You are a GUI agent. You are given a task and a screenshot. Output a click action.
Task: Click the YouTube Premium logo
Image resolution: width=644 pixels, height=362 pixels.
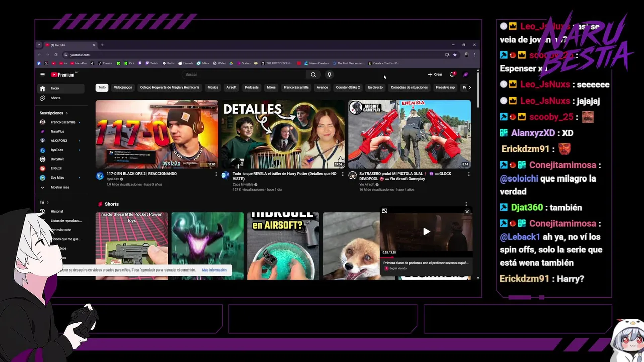point(62,75)
